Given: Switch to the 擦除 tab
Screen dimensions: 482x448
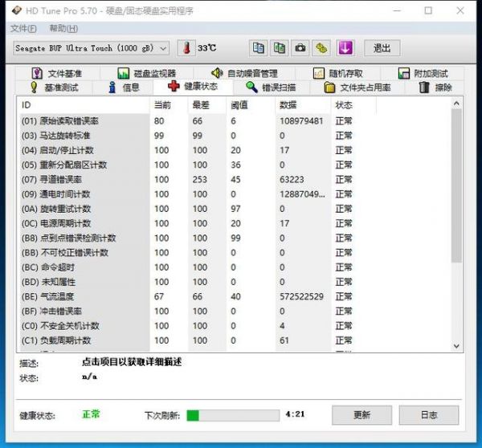Looking at the screenshot, I should (x=435, y=88).
